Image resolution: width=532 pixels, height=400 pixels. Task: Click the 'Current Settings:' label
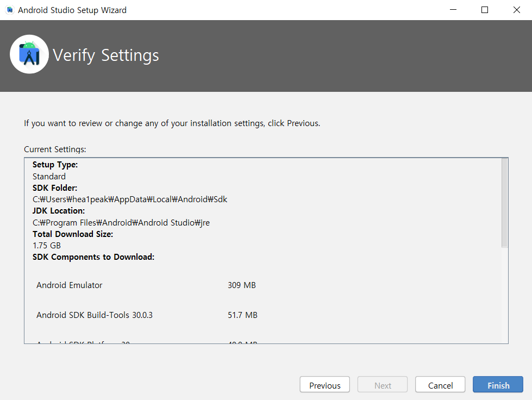click(55, 149)
